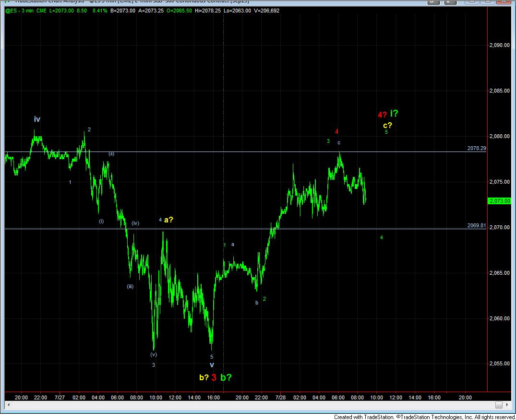Select the yellow 'a?' wave annotation
The width and height of the screenshot is (516, 420).
point(168,220)
